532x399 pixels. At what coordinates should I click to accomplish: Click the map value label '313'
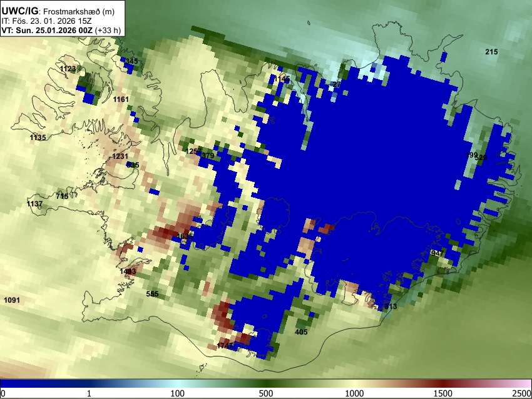391,306
